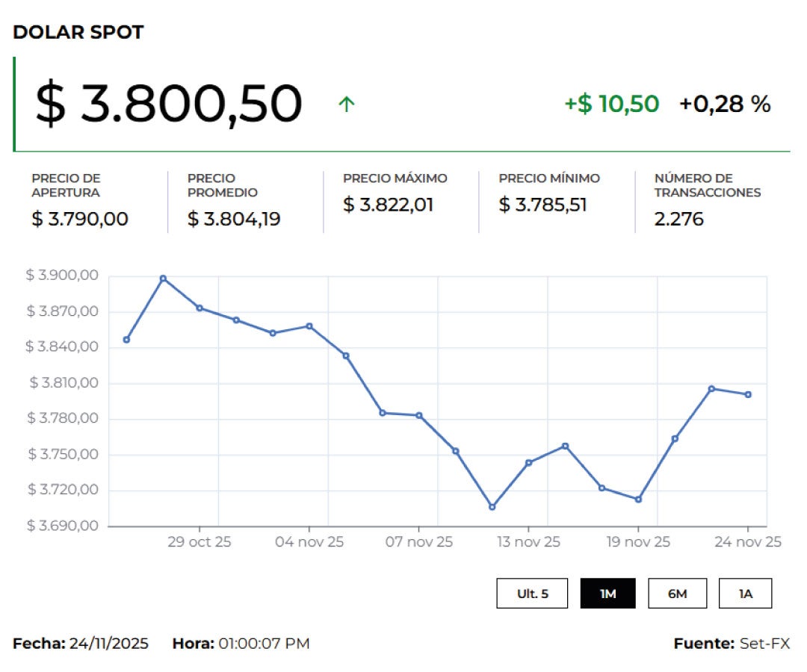Click the Precio Máximo value $ 3.822,01
The width and height of the screenshot is (807, 672).
tap(388, 205)
